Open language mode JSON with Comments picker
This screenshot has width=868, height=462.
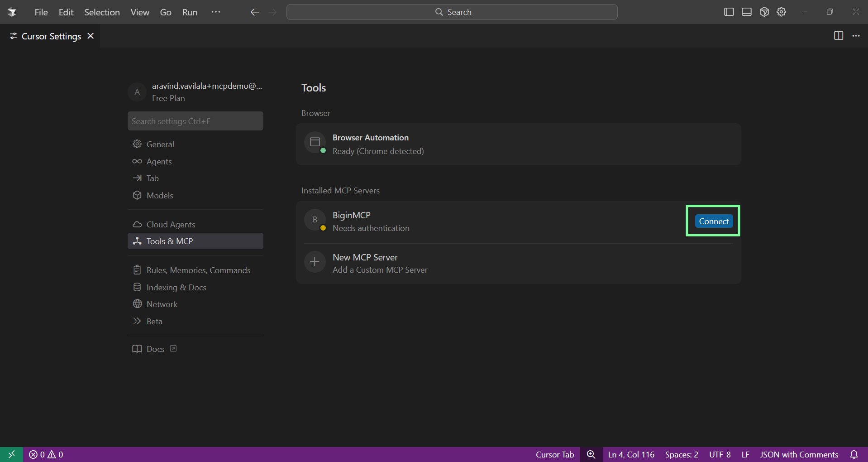(x=799, y=454)
